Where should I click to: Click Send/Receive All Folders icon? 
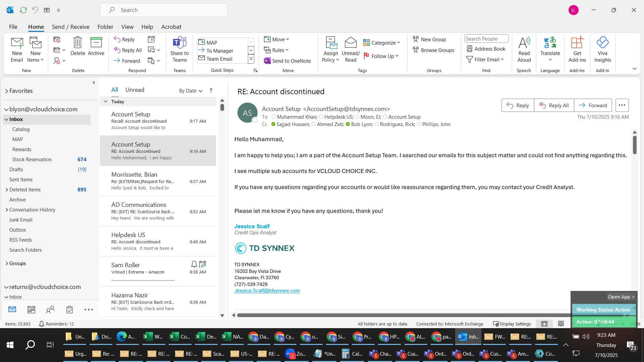point(23,10)
